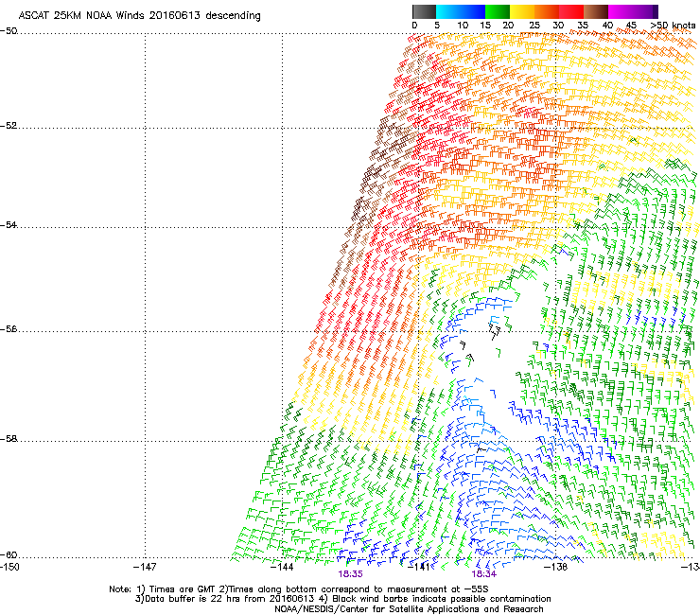Click the longitude label '-144'
Viewport: 700px width, 615px height.
pos(282,567)
